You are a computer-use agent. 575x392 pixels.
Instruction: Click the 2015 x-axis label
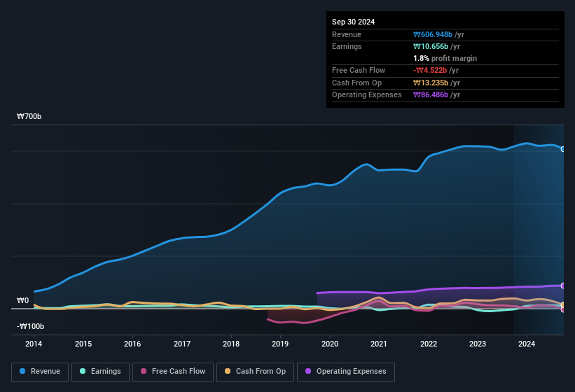pos(83,344)
